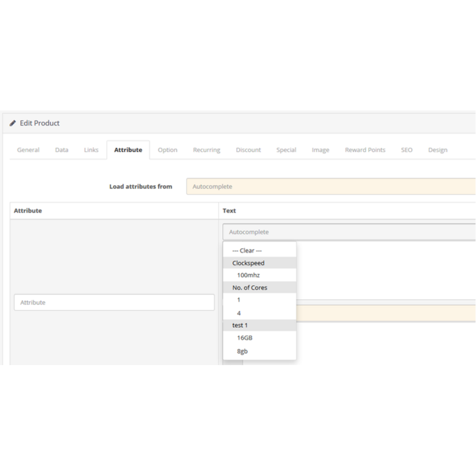This screenshot has width=476, height=476.
Task: Go to the Image tab
Action: pos(320,149)
